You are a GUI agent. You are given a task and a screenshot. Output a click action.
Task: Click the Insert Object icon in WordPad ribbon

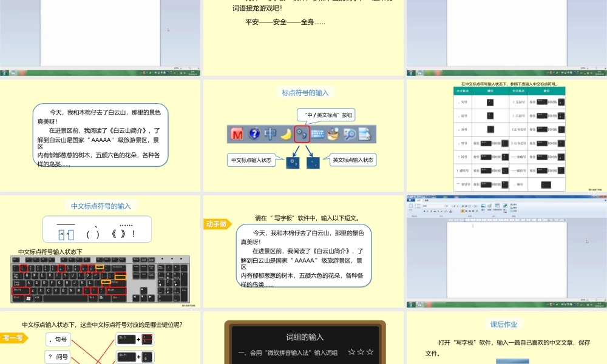click(504, 207)
